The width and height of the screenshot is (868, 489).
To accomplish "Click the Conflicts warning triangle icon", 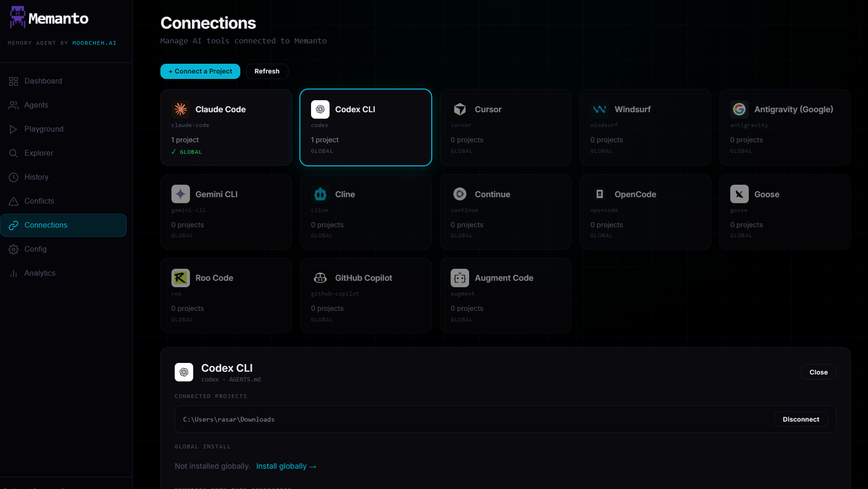I will click(13, 201).
